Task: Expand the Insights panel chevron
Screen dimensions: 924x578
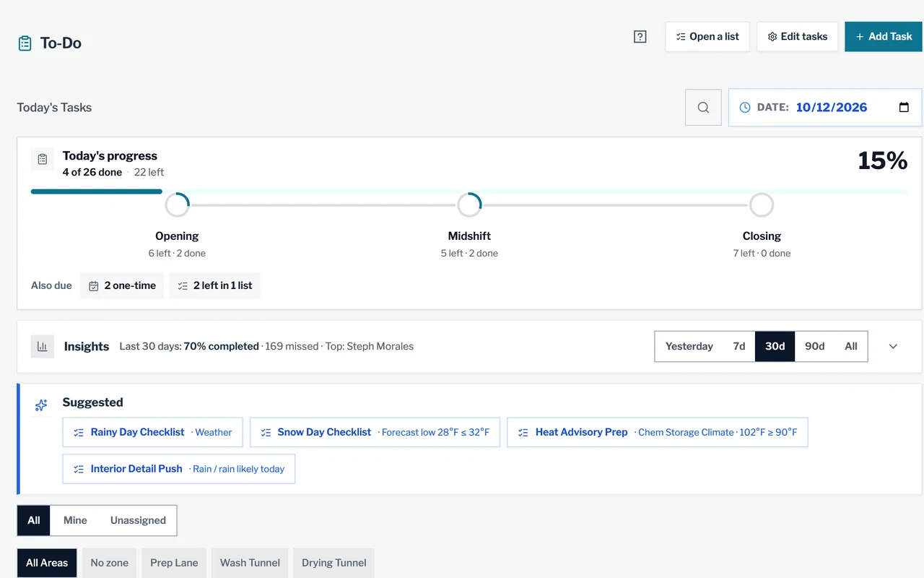Action: tap(893, 347)
